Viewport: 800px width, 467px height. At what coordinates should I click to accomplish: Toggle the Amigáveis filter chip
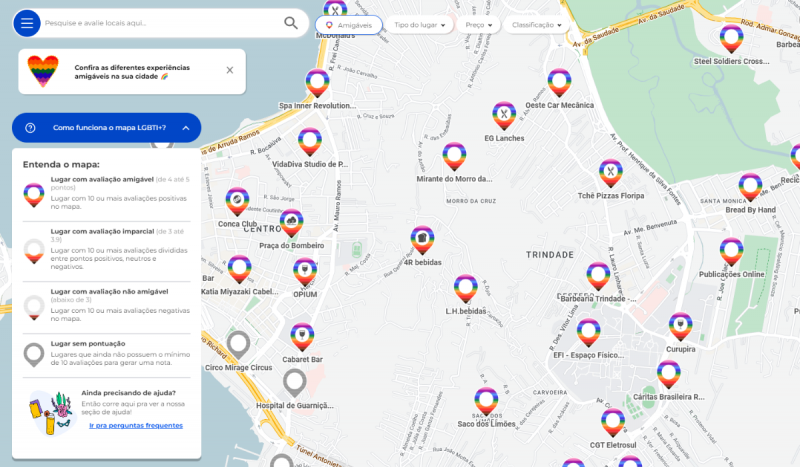(348, 25)
